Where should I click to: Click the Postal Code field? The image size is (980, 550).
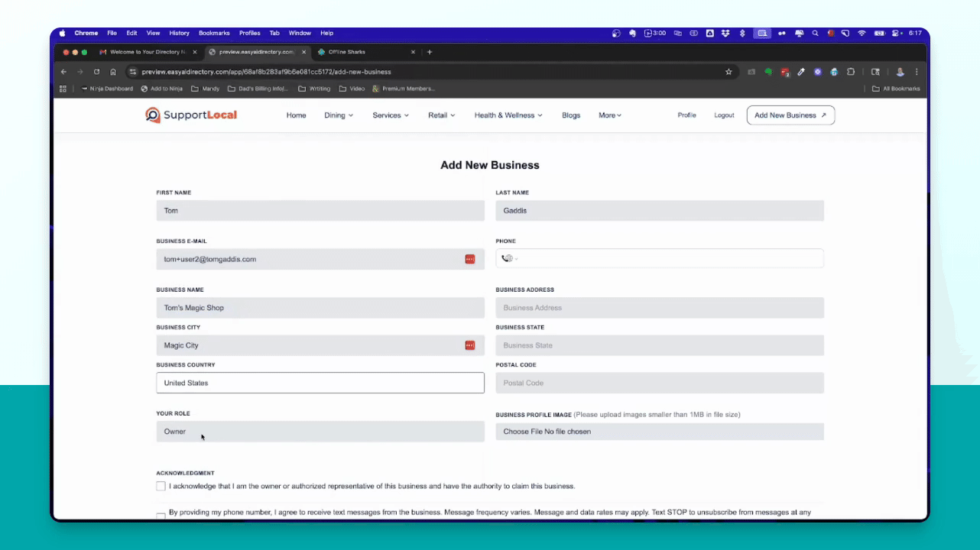pos(660,383)
